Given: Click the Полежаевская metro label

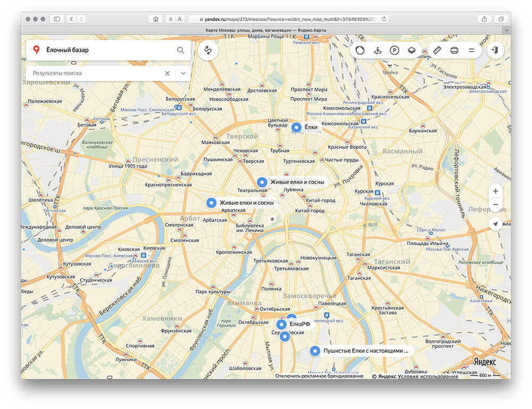Looking at the screenshot, I should click(45, 102).
